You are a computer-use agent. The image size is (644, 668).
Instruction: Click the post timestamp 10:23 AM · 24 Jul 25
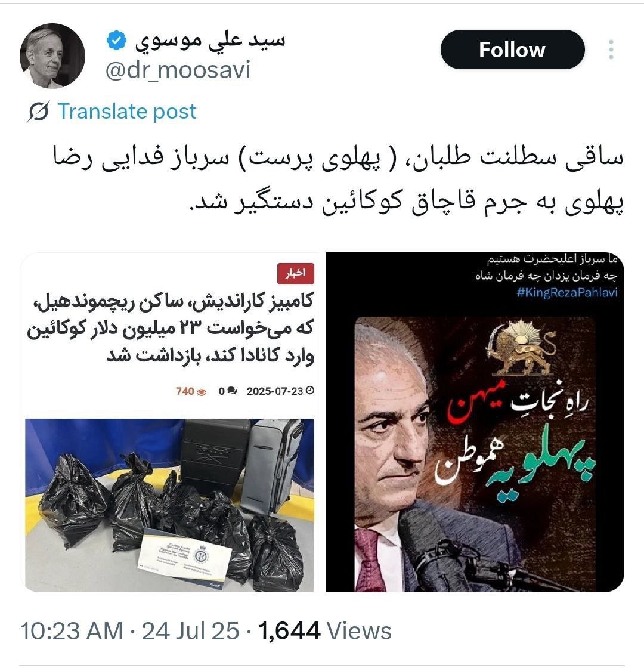click(129, 631)
